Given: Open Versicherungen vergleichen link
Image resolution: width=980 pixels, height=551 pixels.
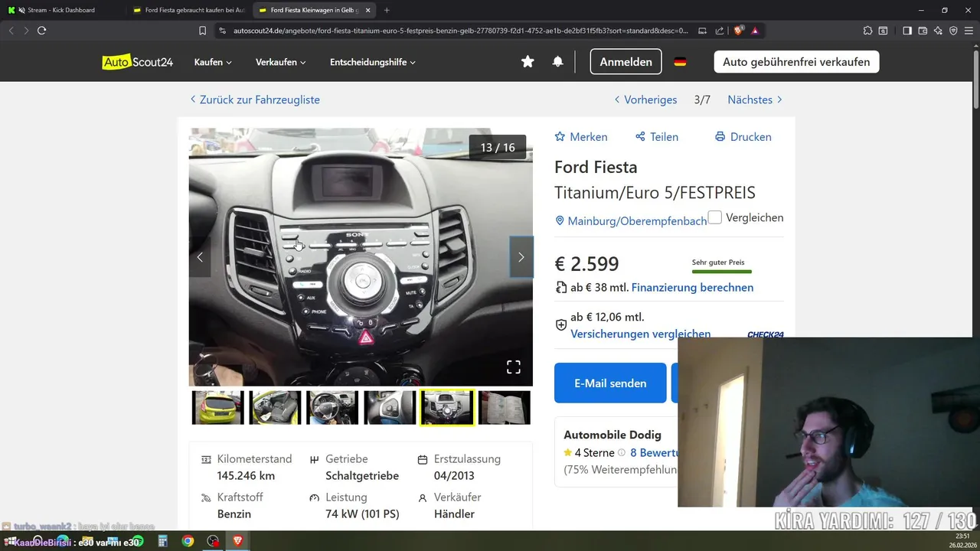Looking at the screenshot, I should point(641,334).
